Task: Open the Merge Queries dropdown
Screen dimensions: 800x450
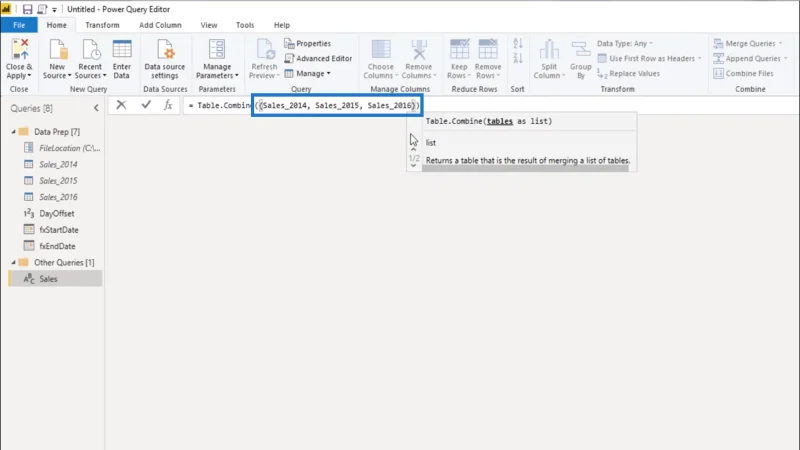Action: click(748, 43)
